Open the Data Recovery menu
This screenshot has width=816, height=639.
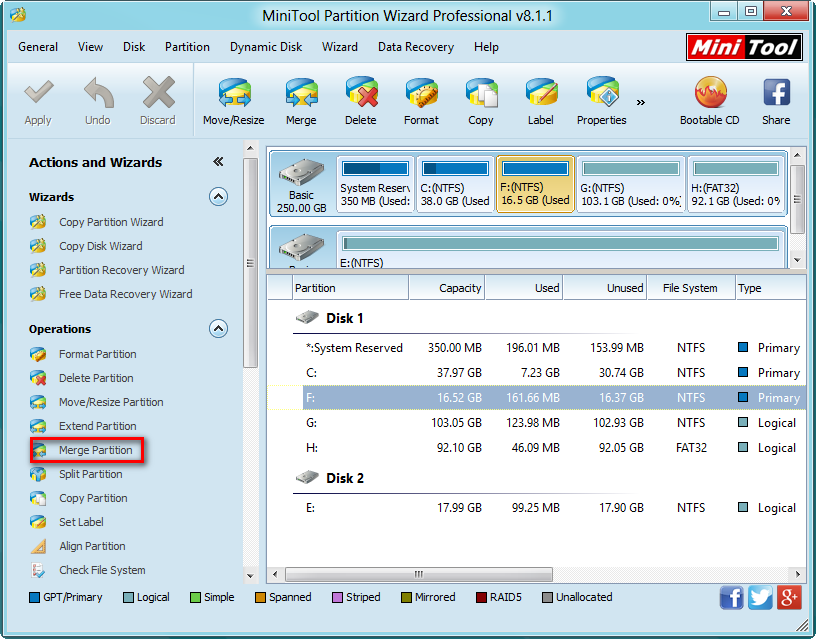click(x=416, y=46)
